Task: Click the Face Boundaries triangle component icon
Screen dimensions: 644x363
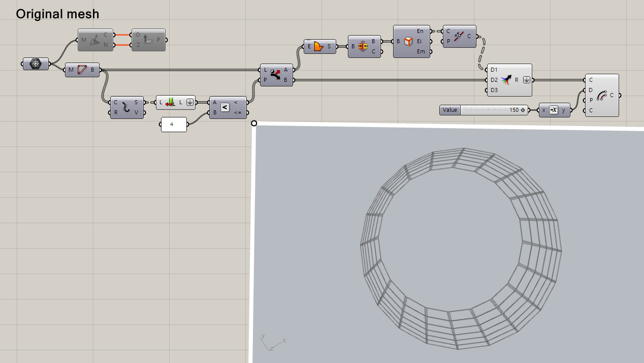Action: pyautogui.click(x=82, y=70)
